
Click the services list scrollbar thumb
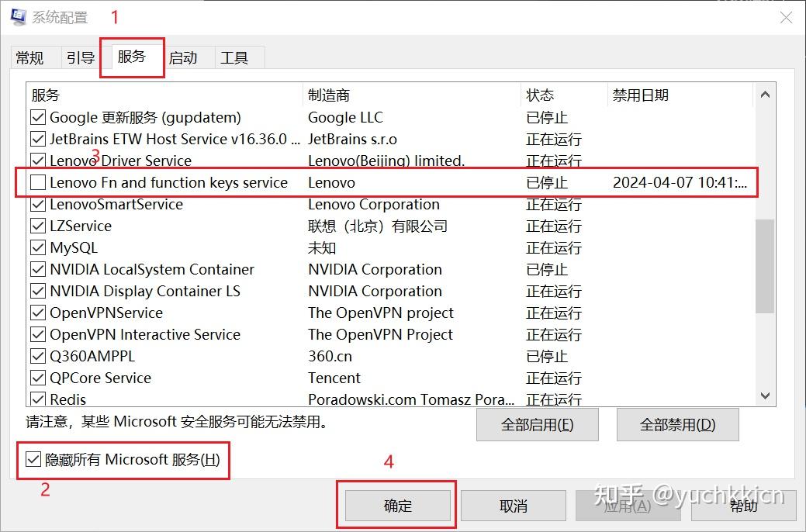coord(765,266)
